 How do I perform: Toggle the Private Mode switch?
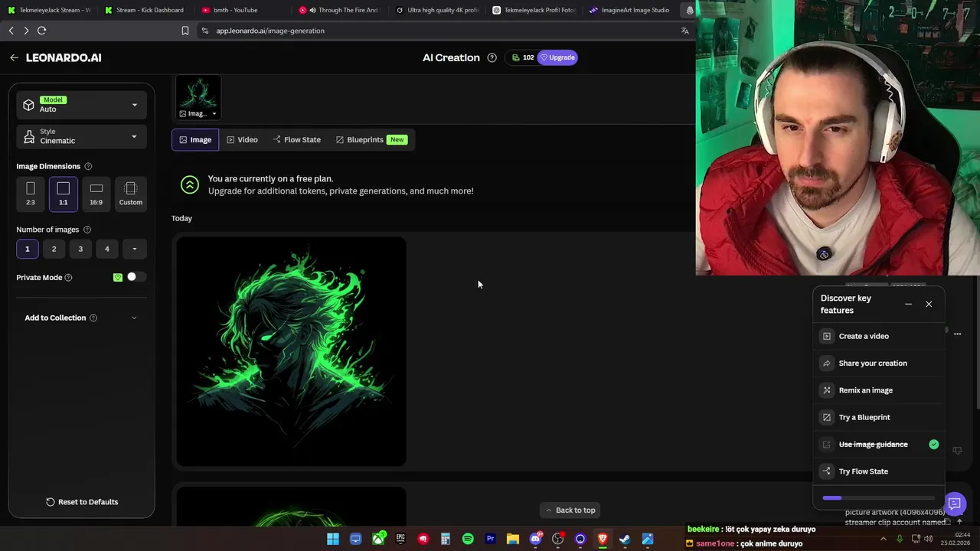click(135, 277)
